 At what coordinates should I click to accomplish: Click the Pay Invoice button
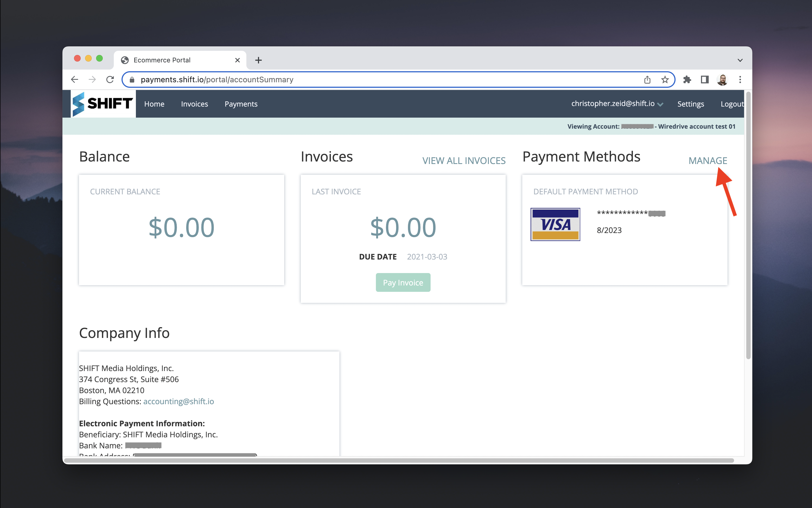click(403, 282)
